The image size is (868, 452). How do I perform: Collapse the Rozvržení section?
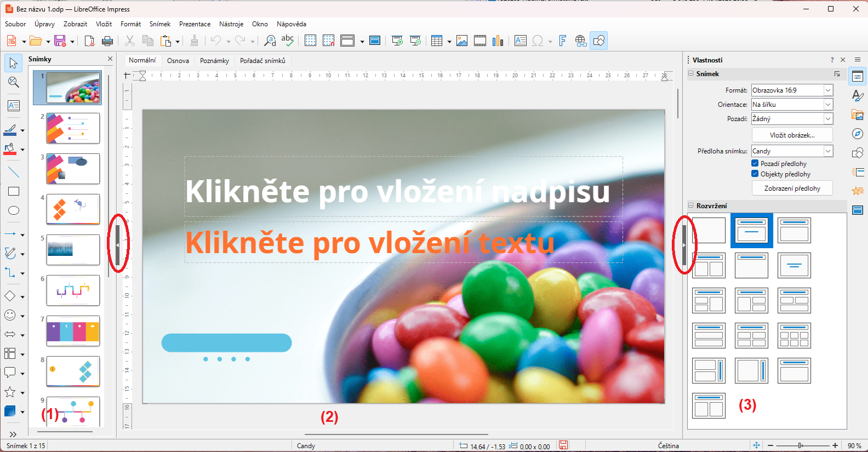[x=691, y=205]
